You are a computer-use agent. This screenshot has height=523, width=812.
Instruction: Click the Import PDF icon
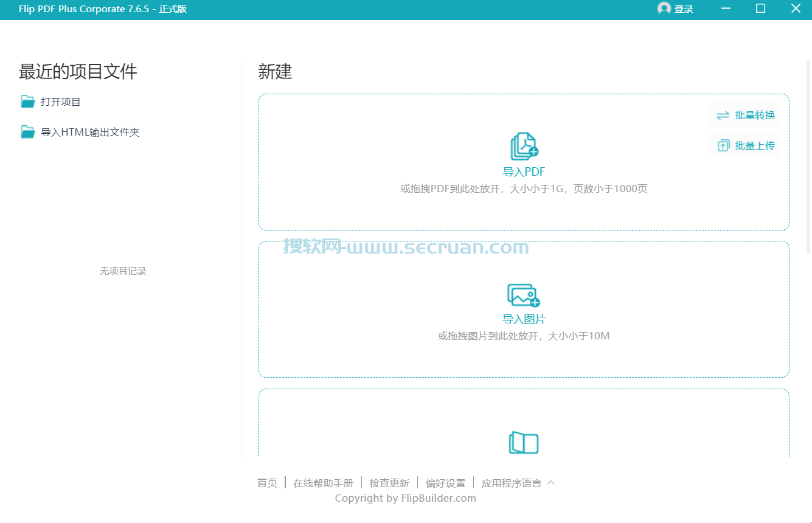point(524,147)
